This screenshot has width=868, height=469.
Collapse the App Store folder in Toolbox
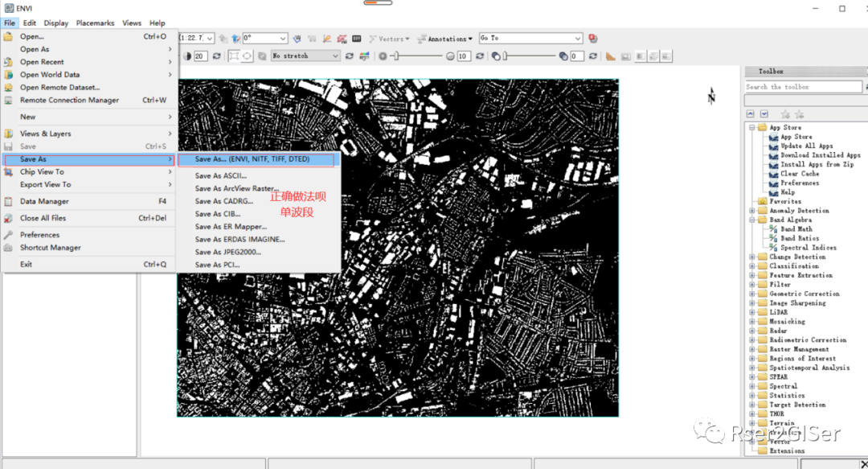point(752,127)
